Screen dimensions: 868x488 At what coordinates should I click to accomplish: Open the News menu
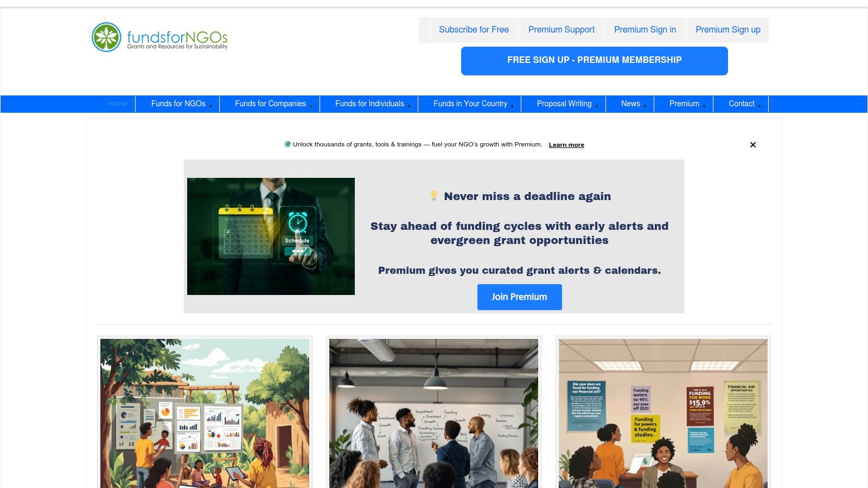coord(630,104)
